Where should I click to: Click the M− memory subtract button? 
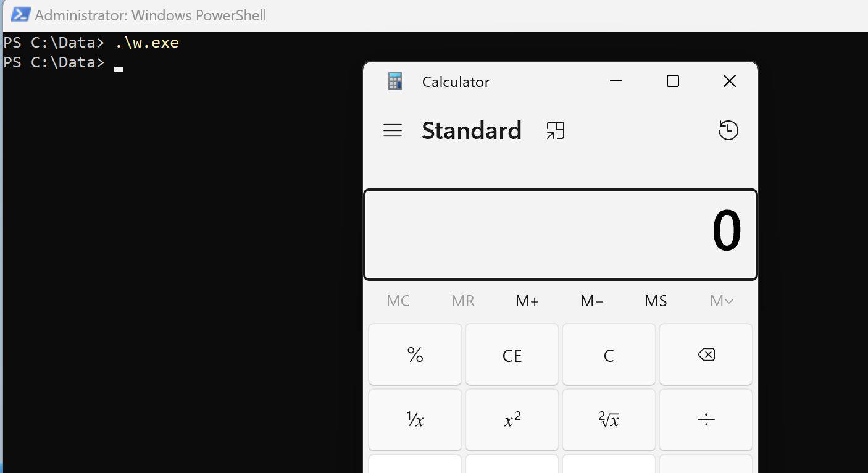tap(592, 301)
